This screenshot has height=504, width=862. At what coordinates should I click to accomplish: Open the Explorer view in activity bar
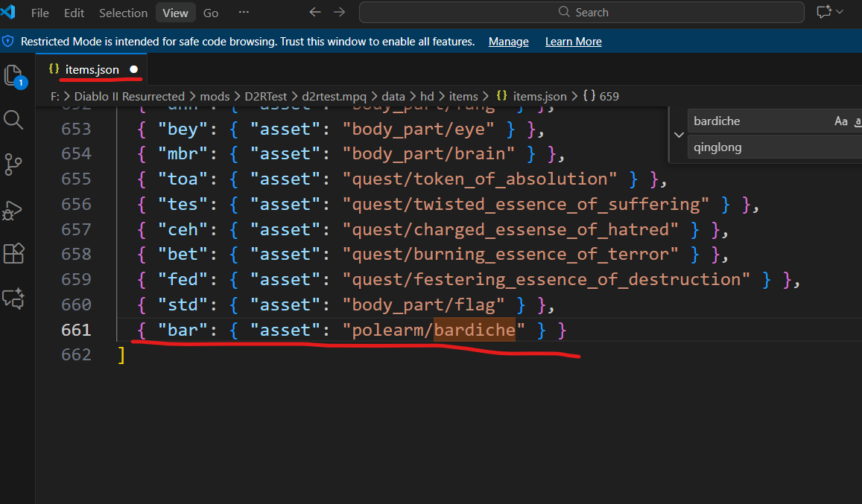click(13, 74)
